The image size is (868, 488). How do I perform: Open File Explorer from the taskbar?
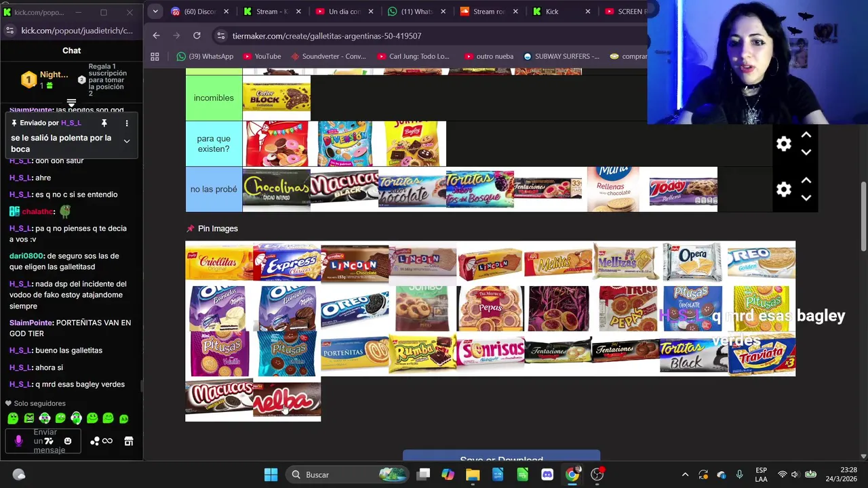[x=473, y=474]
